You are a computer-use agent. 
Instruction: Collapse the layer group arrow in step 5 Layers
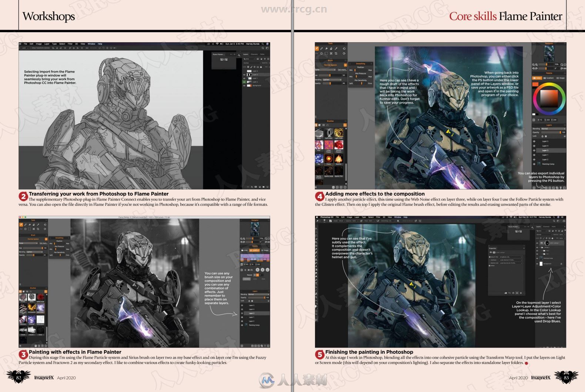click(540, 247)
